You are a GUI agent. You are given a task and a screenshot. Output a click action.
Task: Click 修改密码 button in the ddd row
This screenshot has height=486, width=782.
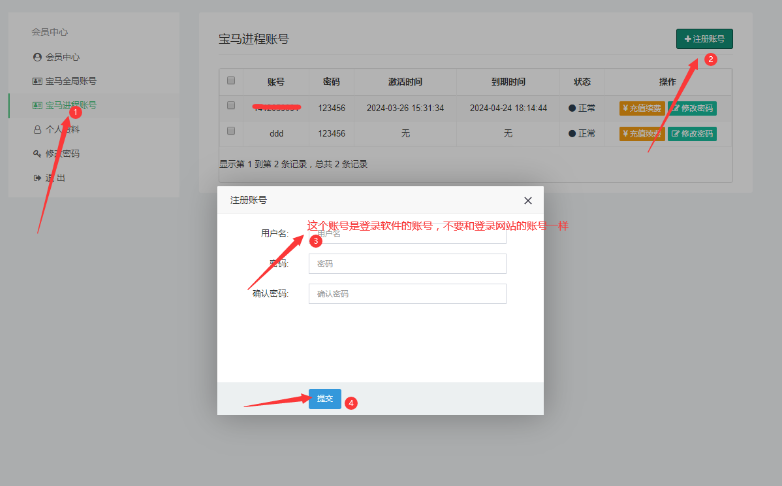click(x=692, y=133)
